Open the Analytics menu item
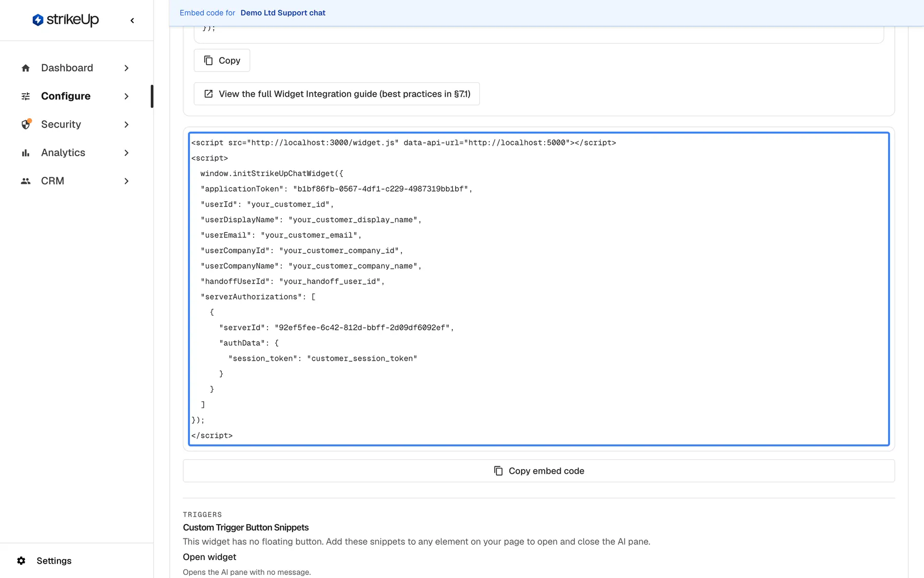Screen dimensions: 924x578 (x=76, y=153)
